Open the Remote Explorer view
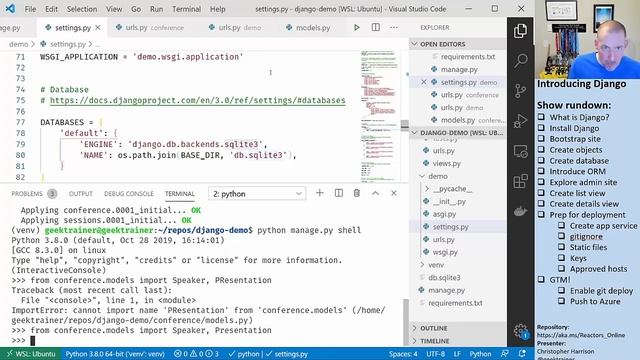This screenshot has width=640, height=360. 520,151
